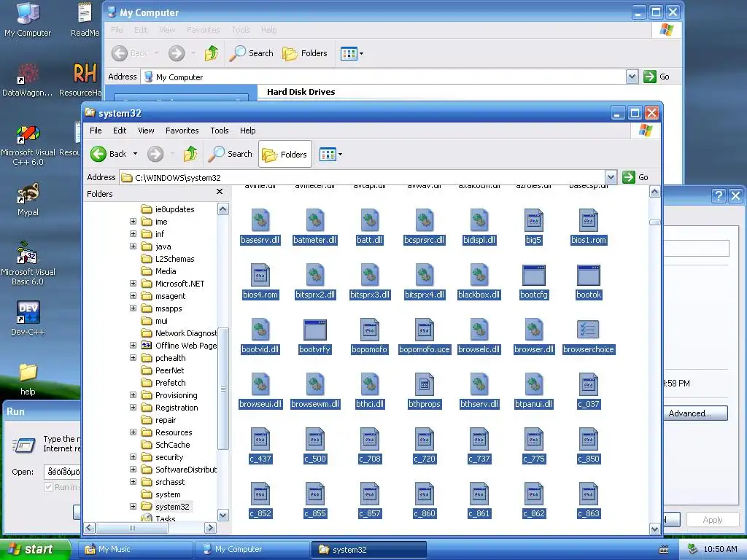
Task: Click the big5 file icon
Action: [x=533, y=220]
